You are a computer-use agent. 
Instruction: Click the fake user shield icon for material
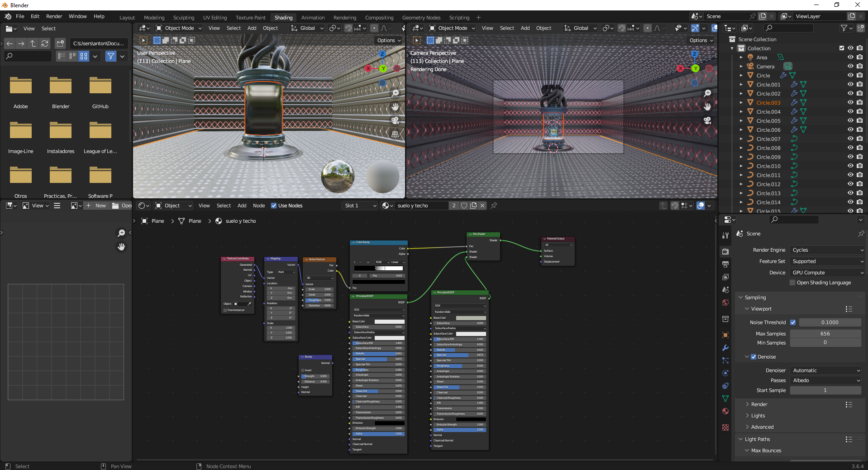coord(464,206)
